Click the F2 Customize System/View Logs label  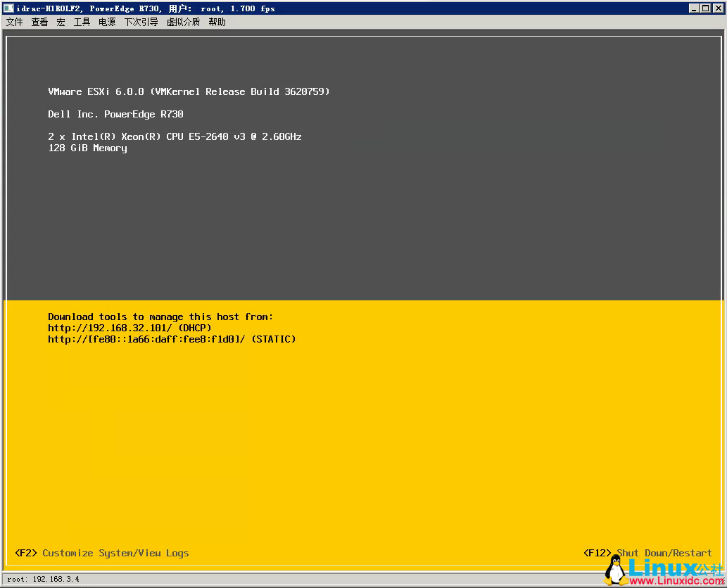pos(102,553)
